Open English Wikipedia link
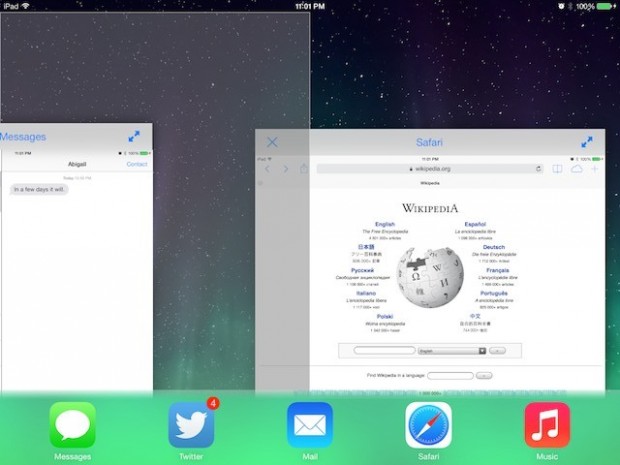Viewport: 620px width, 465px height. pos(384,224)
